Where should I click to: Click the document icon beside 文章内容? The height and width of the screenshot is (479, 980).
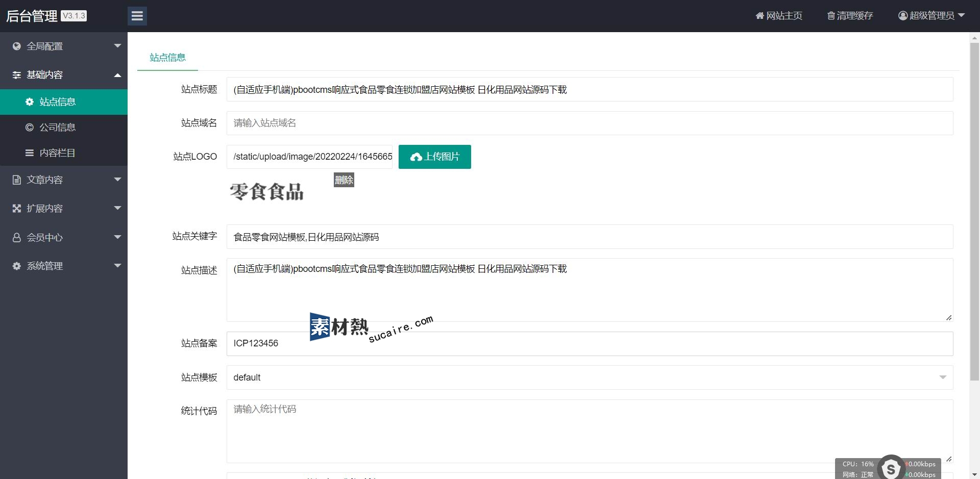click(x=17, y=180)
